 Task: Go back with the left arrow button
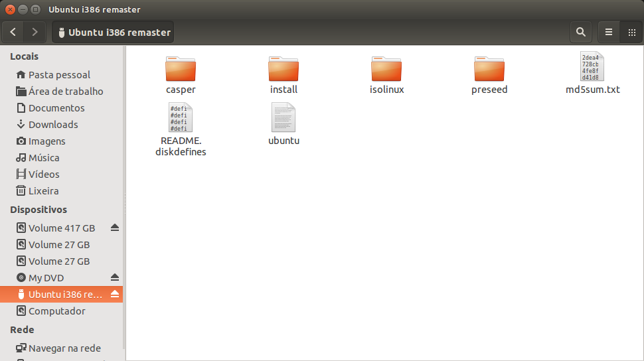tap(13, 32)
